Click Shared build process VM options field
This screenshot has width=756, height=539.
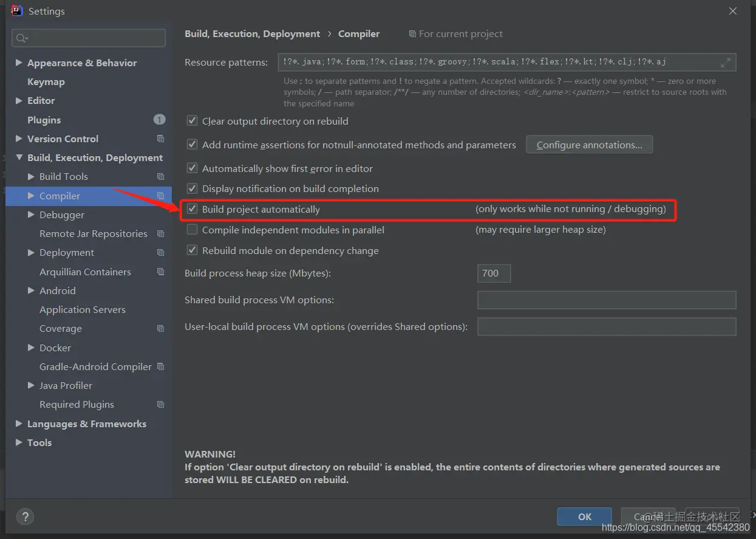click(x=607, y=300)
